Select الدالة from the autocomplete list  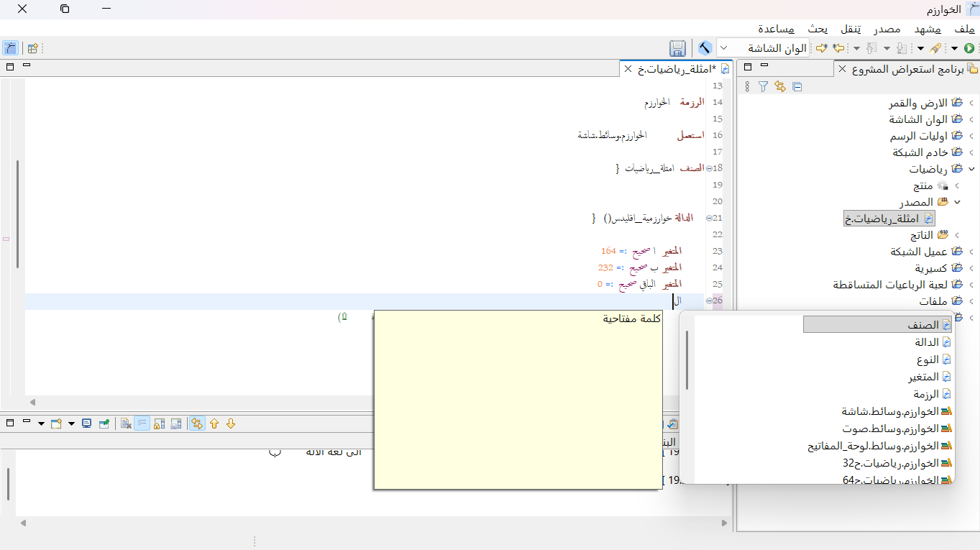coord(927,342)
